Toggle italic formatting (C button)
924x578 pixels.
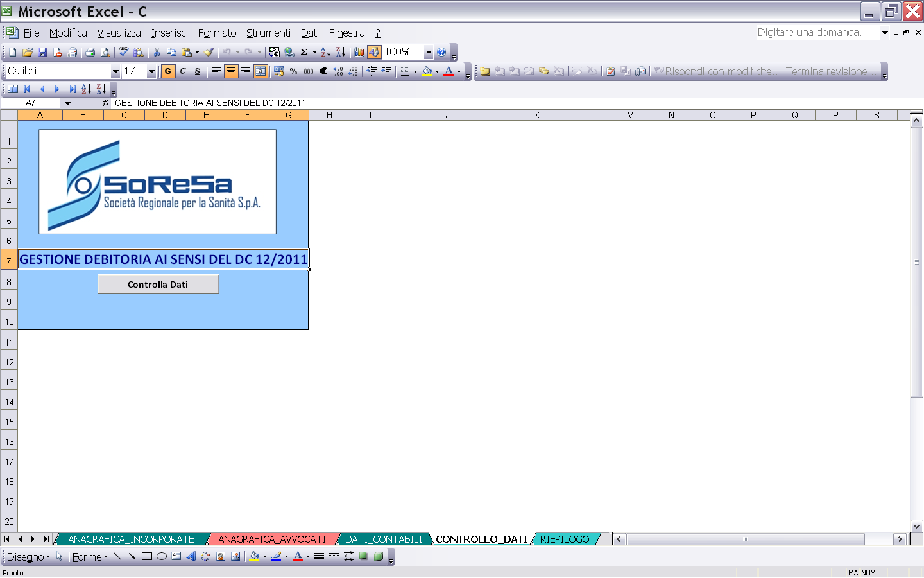click(x=183, y=71)
